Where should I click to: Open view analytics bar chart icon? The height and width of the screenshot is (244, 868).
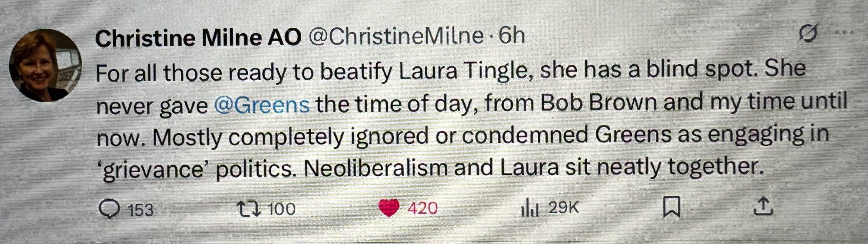pyautogui.click(x=529, y=208)
